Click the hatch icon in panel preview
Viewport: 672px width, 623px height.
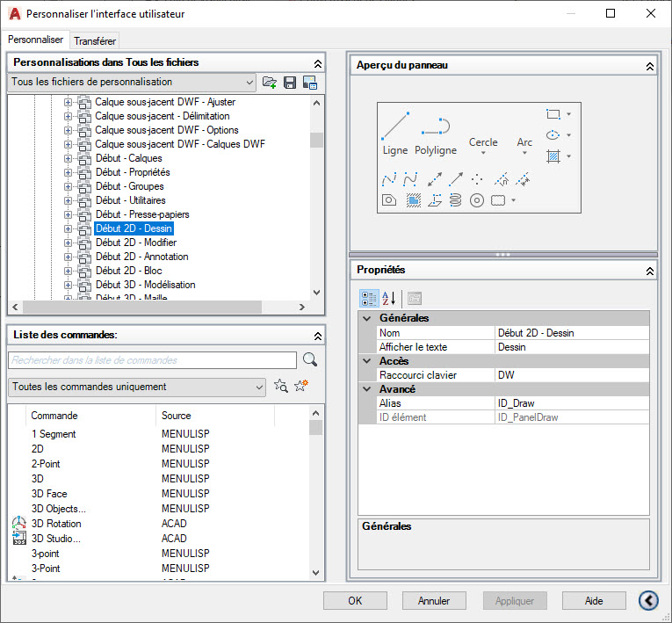[x=553, y=156]
